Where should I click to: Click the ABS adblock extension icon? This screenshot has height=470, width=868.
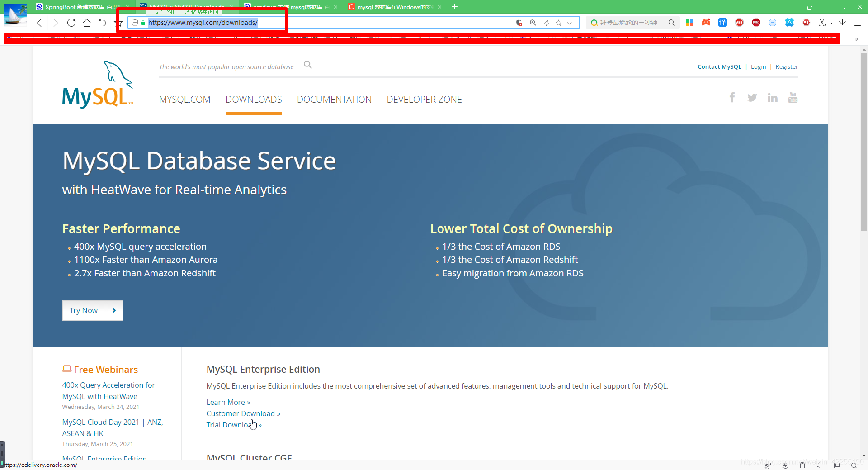[x=740, y=22]
